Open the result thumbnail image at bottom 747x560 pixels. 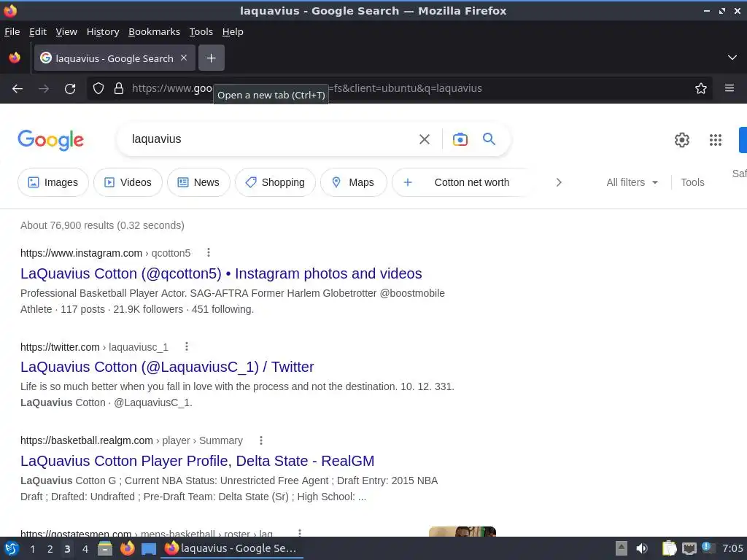click(462, 532)
